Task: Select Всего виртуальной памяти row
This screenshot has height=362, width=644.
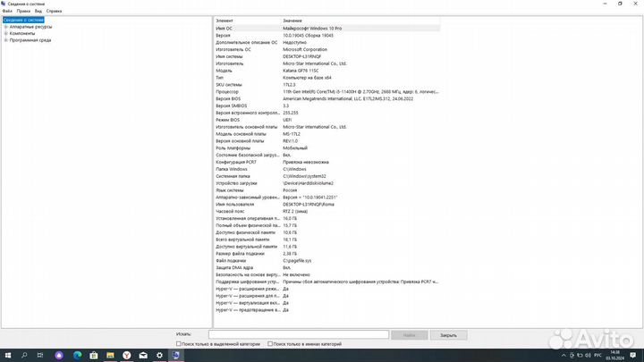Action: (x=327, y=240)
